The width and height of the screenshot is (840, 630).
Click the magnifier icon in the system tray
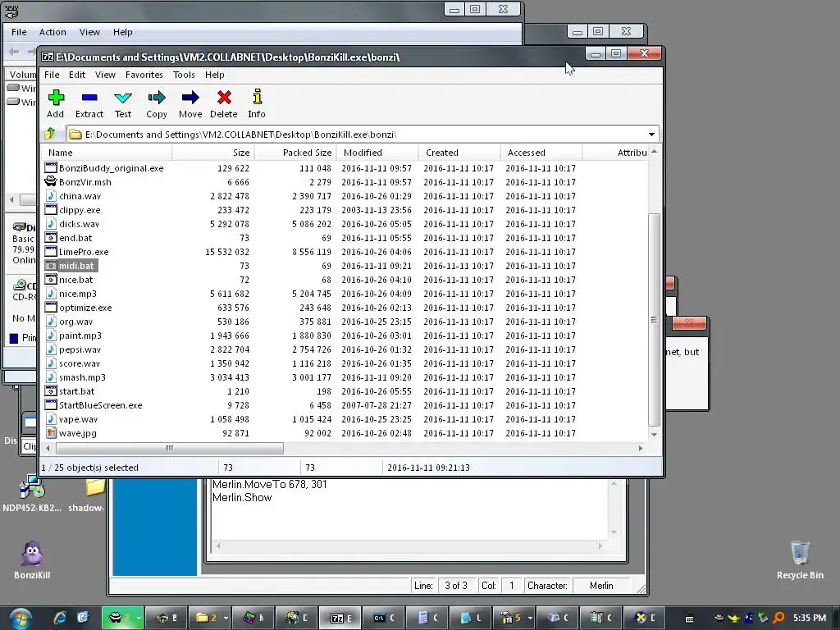click(x=778, y=618)
